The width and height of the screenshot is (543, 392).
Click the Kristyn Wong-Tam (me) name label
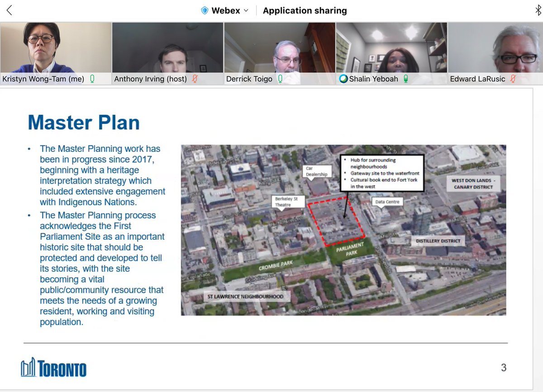pyautogui.click(x=43, y=79)
